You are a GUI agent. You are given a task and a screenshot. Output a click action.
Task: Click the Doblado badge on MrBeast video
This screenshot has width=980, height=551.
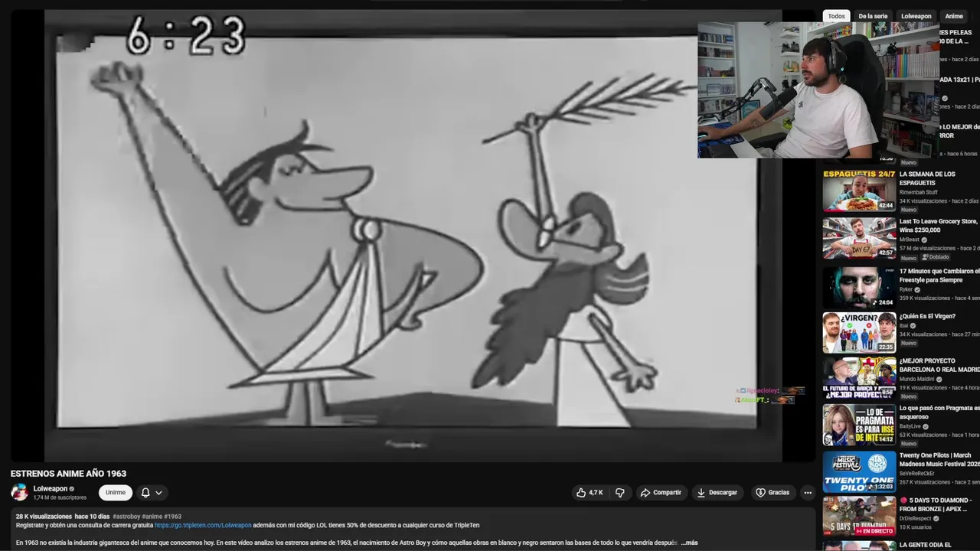click(x=936, y=257)
